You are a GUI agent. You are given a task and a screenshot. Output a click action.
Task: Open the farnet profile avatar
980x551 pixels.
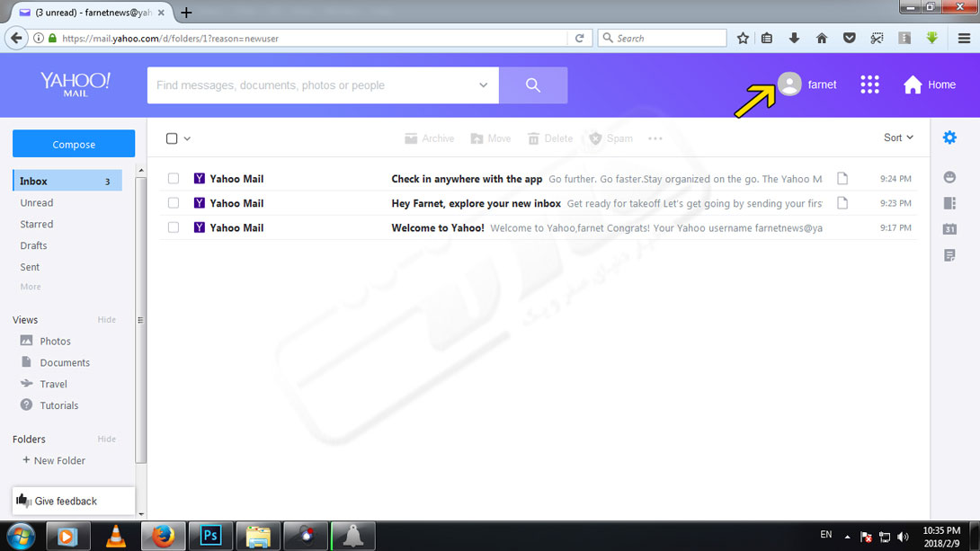(789, 84)
